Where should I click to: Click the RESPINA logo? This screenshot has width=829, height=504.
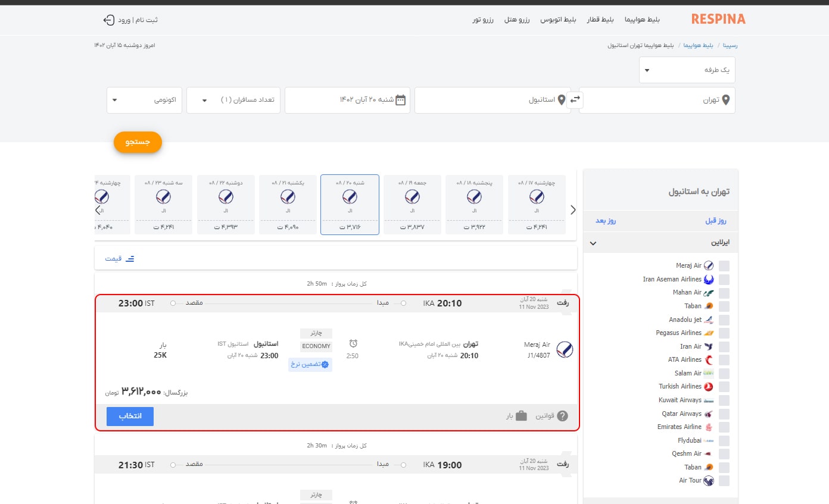coord(718,19)
